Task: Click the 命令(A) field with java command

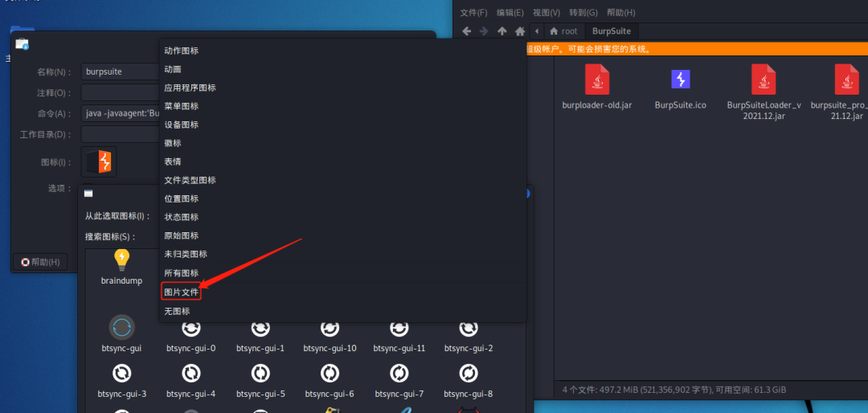Action: 120,113
